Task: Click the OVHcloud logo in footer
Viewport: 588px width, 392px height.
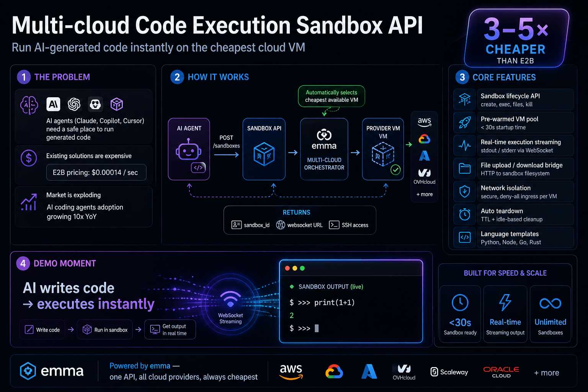Action: point(404,372)
